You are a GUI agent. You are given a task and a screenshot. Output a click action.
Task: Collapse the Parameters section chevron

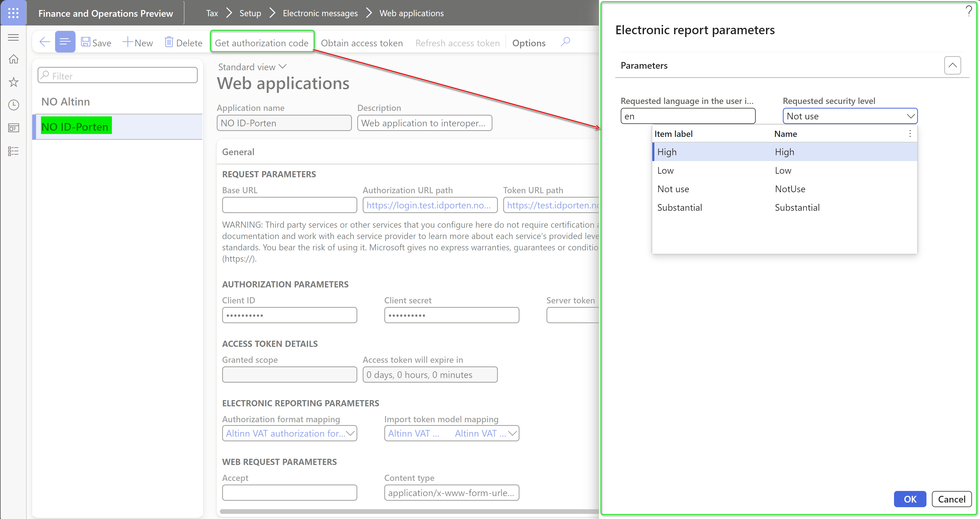coord(952,65)
